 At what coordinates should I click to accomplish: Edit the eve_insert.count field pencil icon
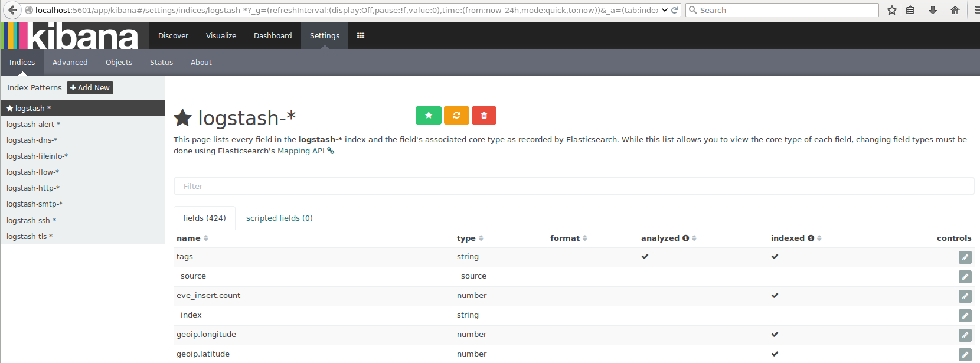tap(965, 296)
